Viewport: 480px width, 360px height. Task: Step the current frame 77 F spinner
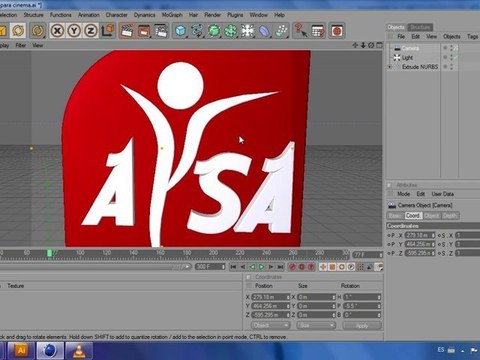(380, 255)
